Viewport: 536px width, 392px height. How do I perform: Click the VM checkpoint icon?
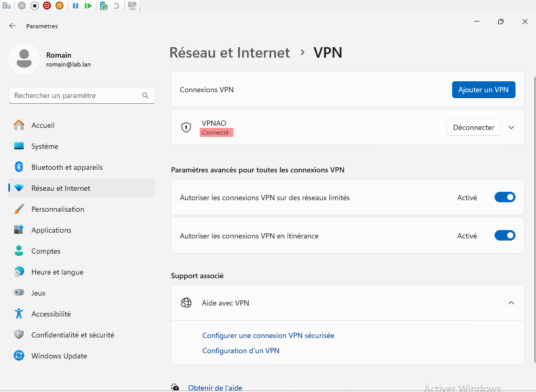click(x=104, y=6)
